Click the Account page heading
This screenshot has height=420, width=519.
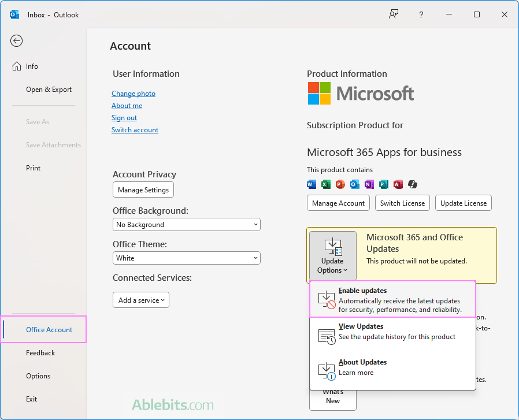pos(131,46)
